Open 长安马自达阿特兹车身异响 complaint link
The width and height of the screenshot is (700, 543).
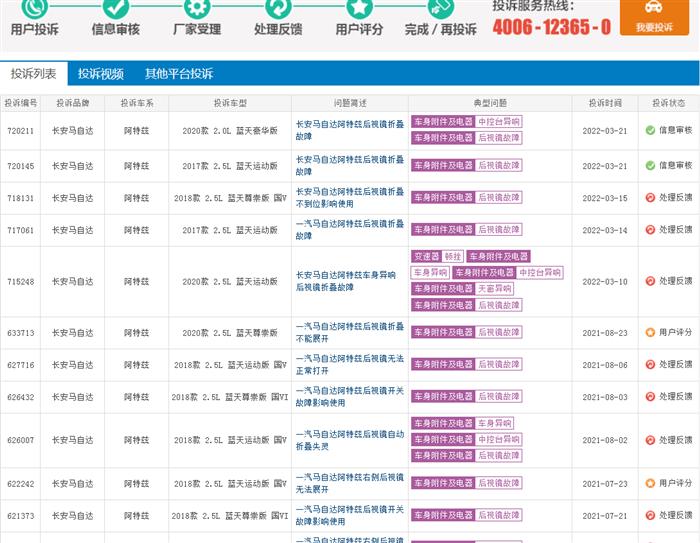(346, 281)
